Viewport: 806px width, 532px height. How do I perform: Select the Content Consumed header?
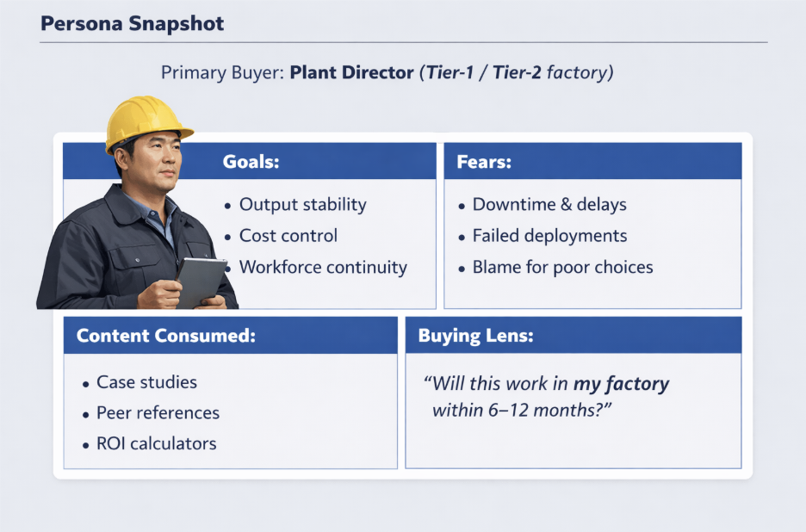pyautogui.click(x=230, y=335)
